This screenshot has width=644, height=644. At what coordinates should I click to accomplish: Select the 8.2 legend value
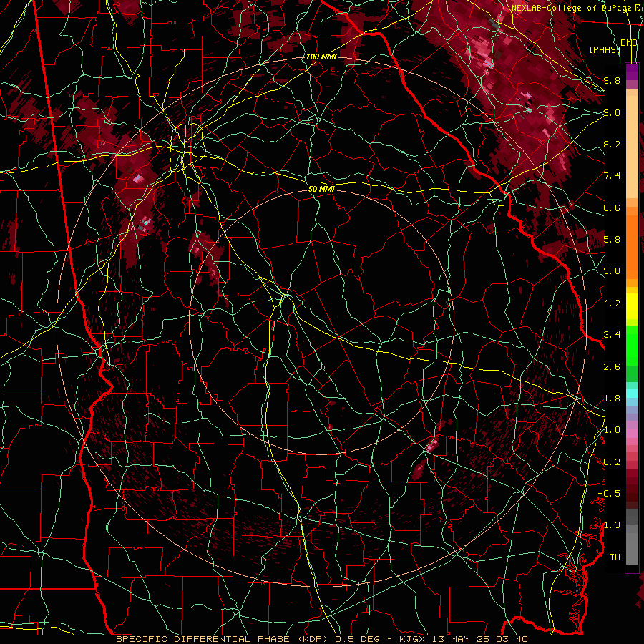(612, 144)
